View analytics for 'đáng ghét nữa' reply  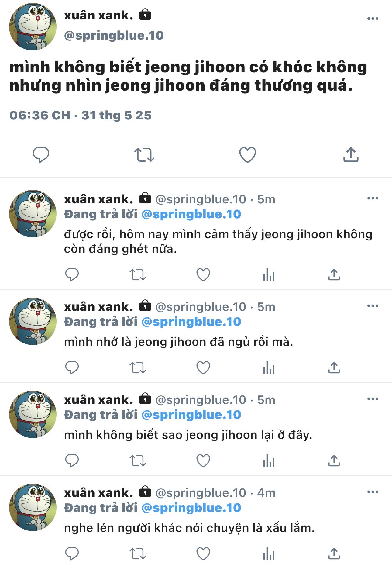coord(269,275)
